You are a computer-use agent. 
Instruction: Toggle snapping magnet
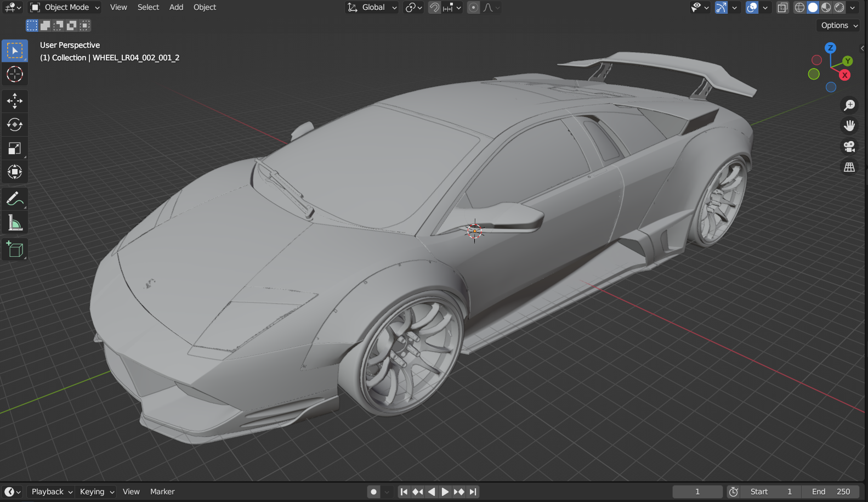(434, 8)
